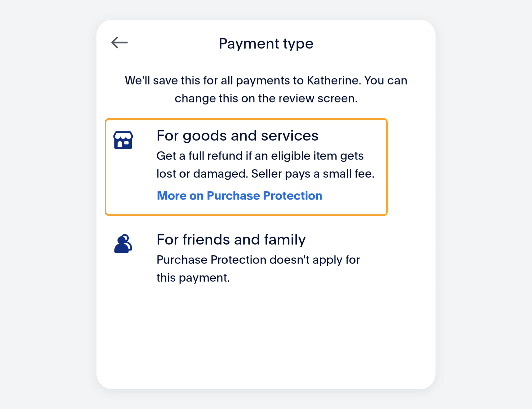Image resolution: width=532 pixels, height=409 pixels.
Task: Click the name "Katherine" in the notice
Action: tap(333, 81)
